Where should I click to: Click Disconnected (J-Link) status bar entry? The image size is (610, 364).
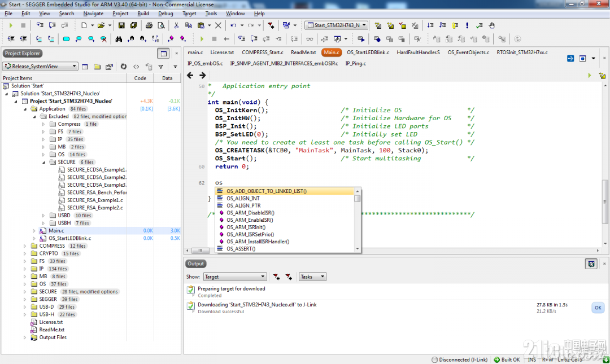[x=459, y=359]
